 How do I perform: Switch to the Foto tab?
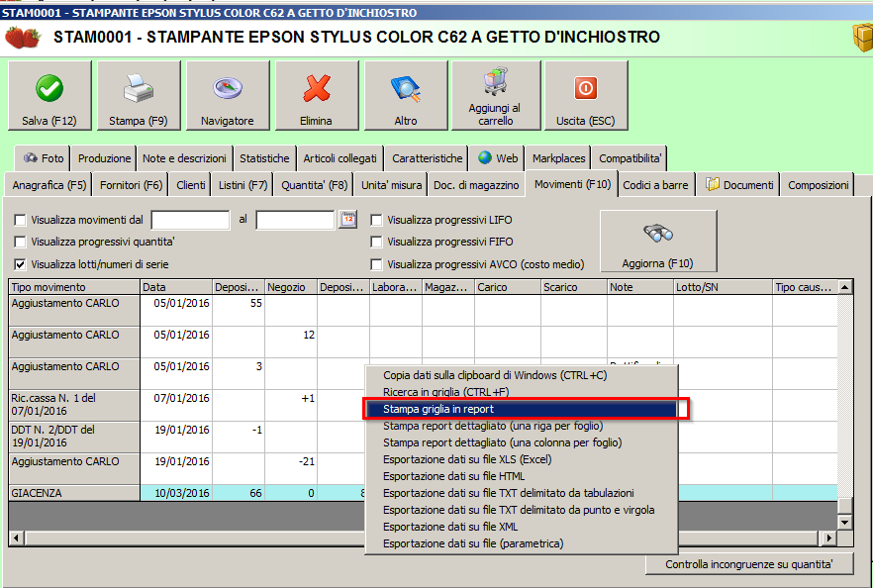(x=43, y=158)
